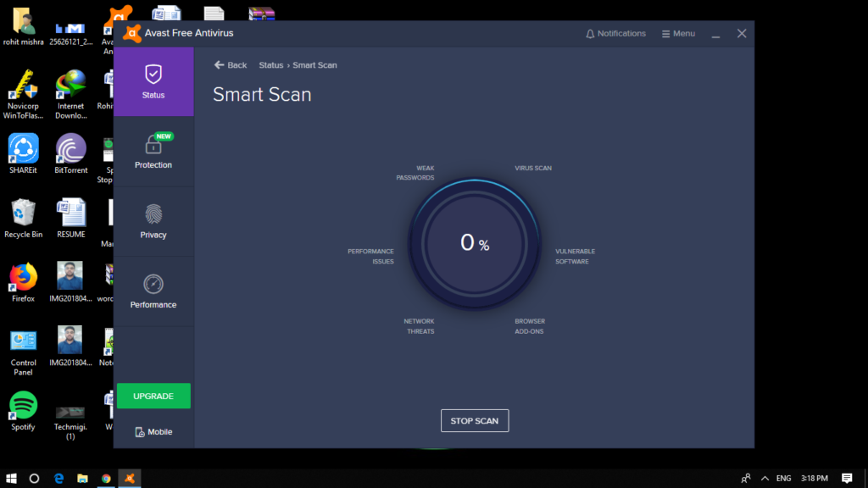Select the 25626121_2... desktop file
Viewport: 868px width, 488px height.
coord(71,32)
